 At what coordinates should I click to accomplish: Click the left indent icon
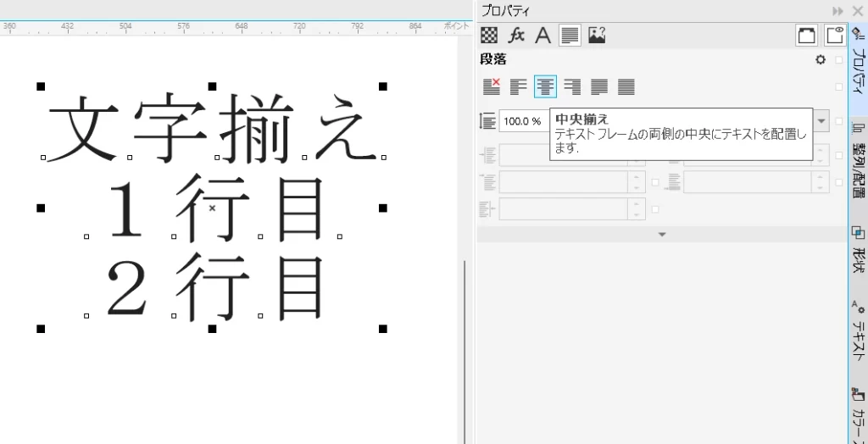(x=487, y=182)
